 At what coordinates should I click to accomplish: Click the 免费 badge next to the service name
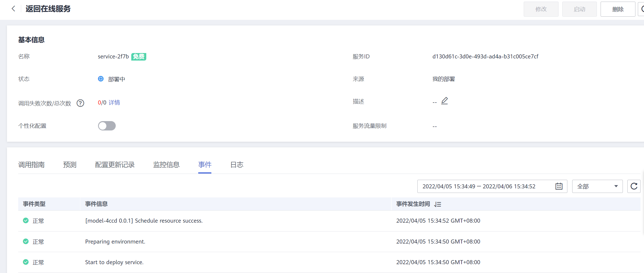[138, 57]
